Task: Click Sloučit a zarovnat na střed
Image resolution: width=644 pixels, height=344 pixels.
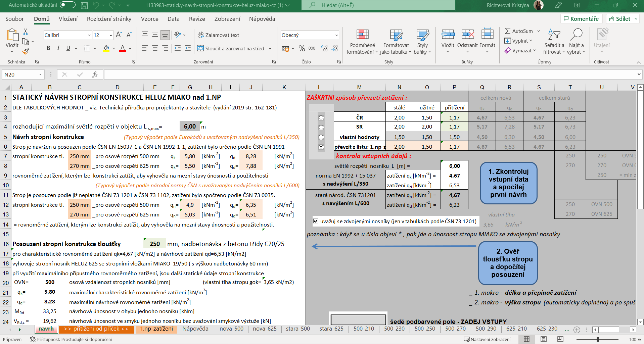Action: pyautogui.click(x=231, y=48)
